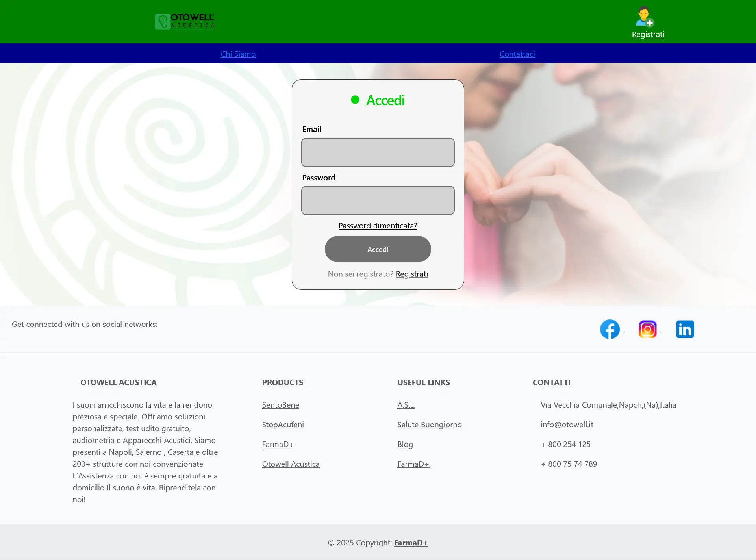This screenshot has height=560, width=756.
Task: Open the Password dimenticata link
Action: [378, 225]
